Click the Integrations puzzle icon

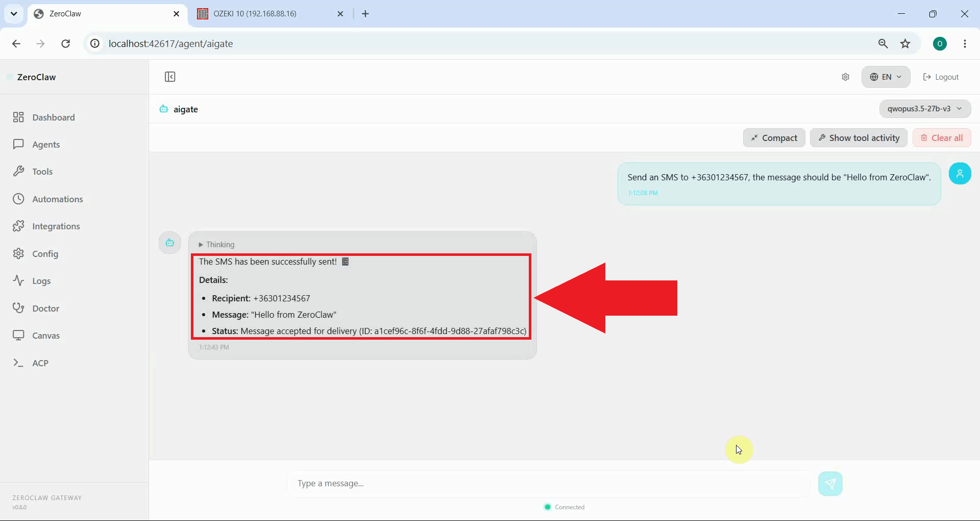18,226
